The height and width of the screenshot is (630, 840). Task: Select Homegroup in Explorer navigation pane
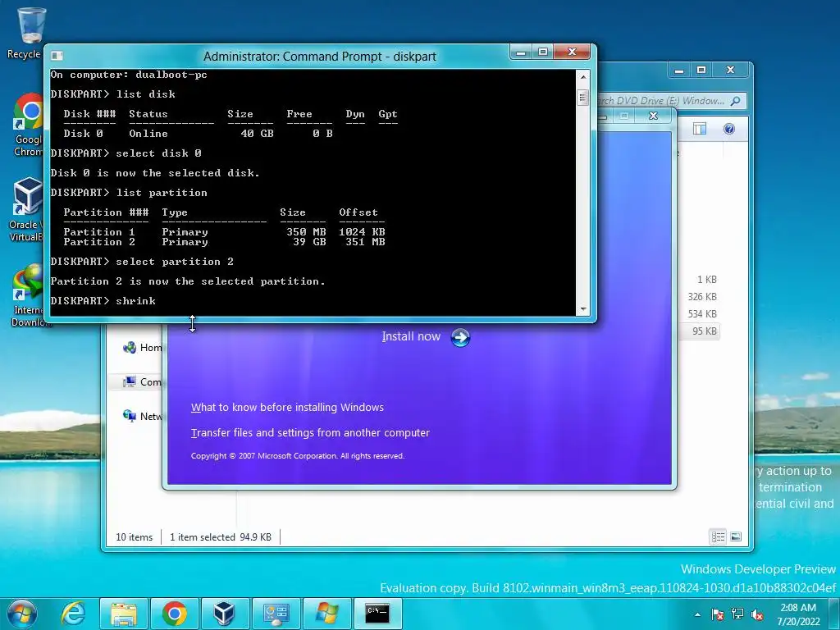143,348
